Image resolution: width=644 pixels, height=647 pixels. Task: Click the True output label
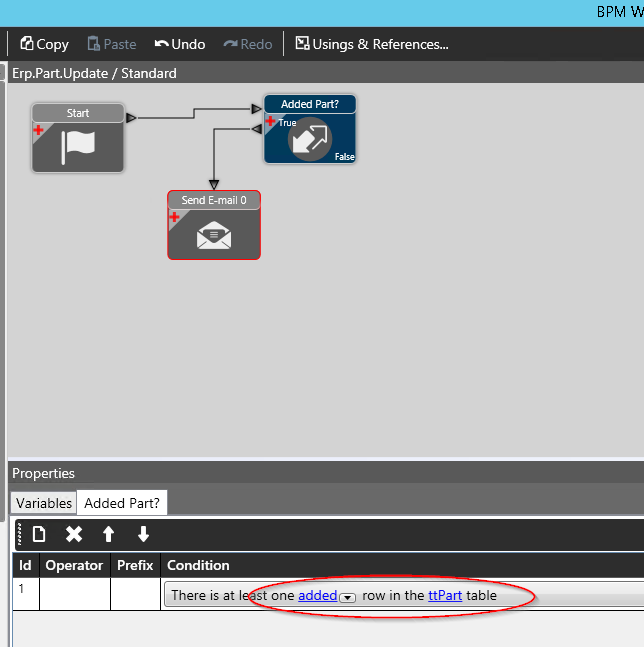point(287,123)
